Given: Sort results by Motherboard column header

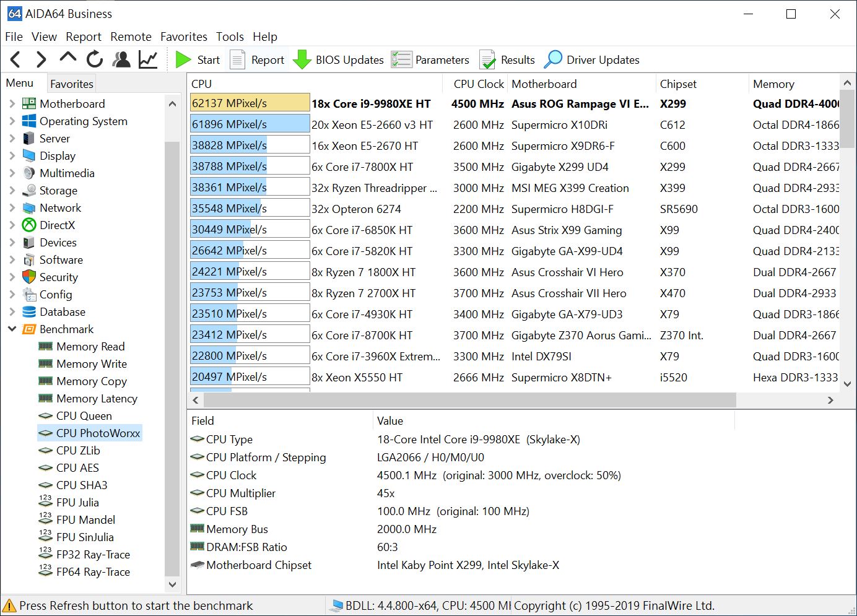Looking at the screenshot, I should coord(582,84).
